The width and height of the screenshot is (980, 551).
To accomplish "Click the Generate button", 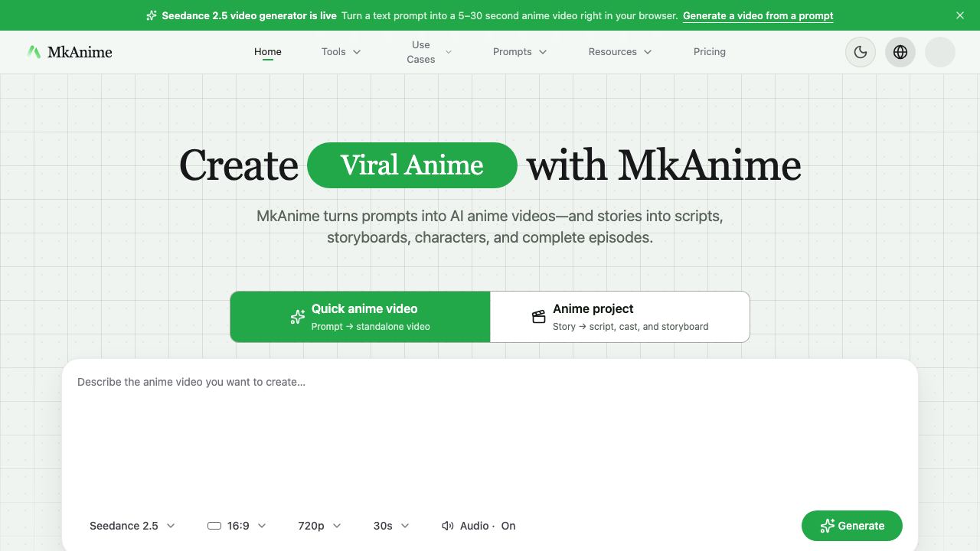I will coord(852,526).
